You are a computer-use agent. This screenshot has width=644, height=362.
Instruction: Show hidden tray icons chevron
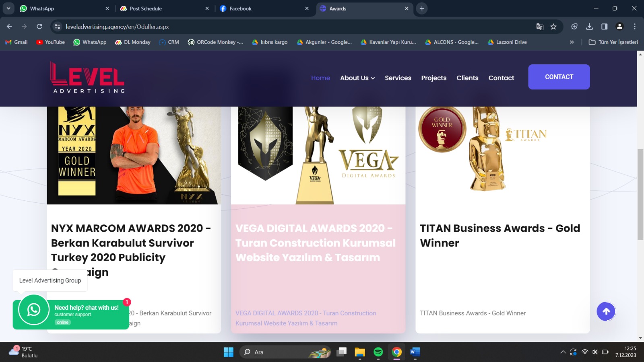point(563,352)
